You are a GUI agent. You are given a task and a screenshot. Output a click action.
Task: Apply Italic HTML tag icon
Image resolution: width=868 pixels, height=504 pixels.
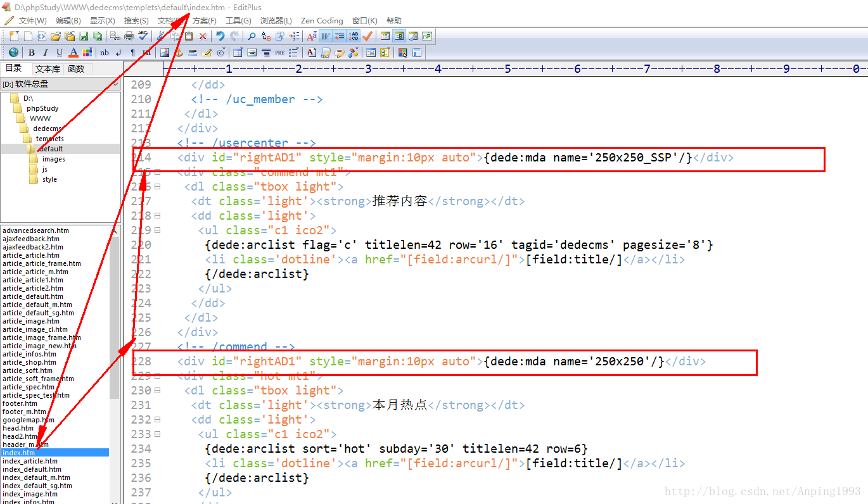45,53
